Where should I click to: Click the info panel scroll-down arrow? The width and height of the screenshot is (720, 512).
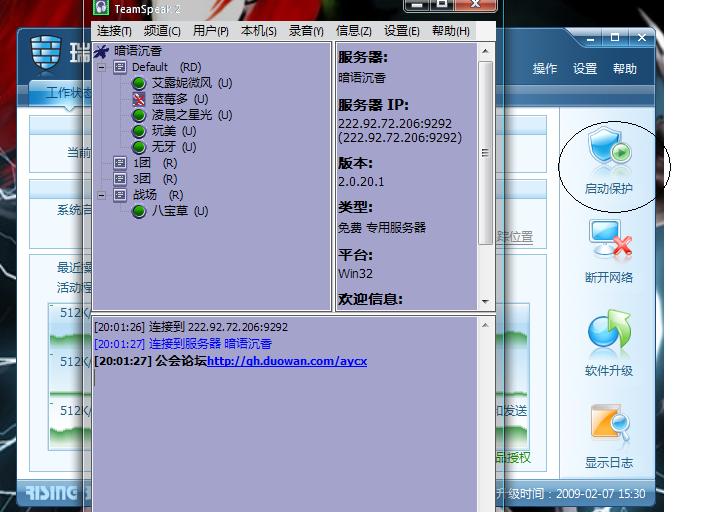(x=485, y=302)
